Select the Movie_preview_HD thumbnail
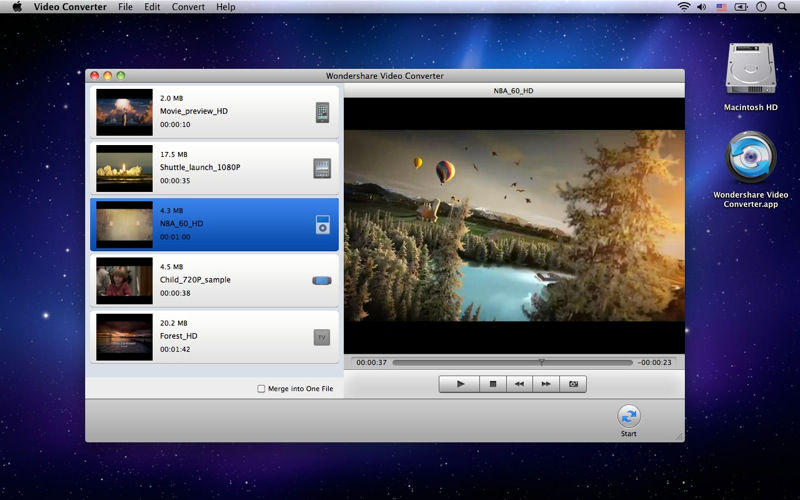 124,112
